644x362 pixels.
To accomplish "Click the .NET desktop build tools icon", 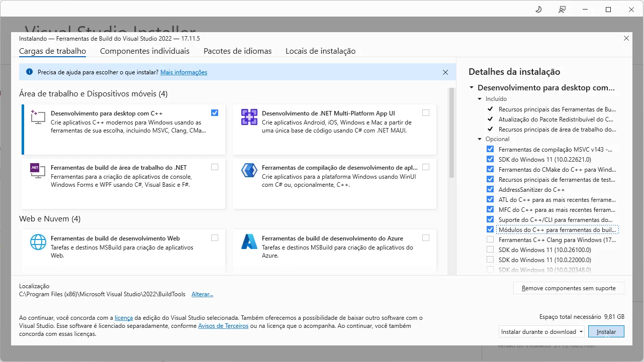I will click(x=38, y=171).
